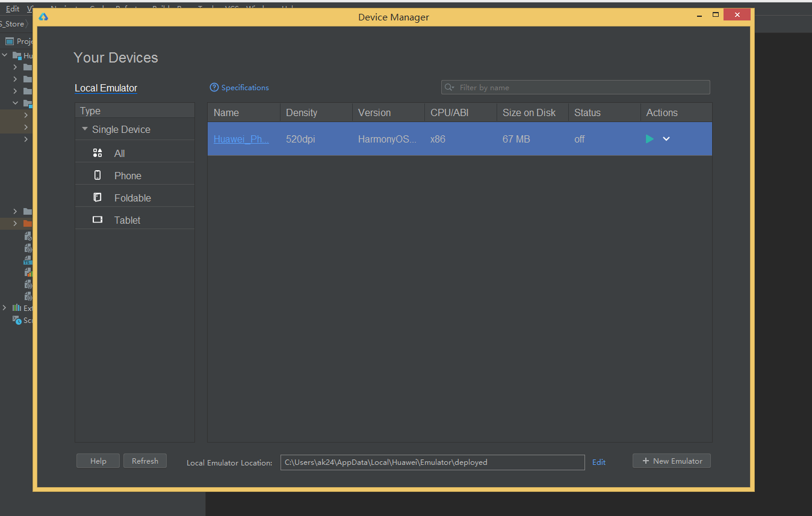The width and height of the screenshot is (812, 516).
Task: Select the Phone device type
Action: (135, 176)
